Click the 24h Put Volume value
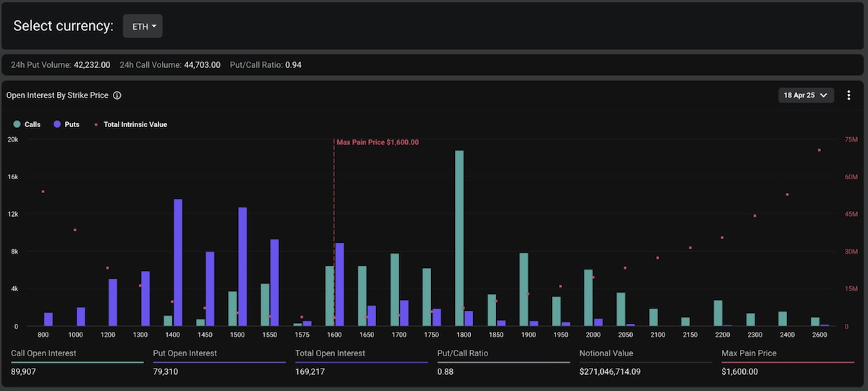Viewport: 868px width, 391px height. click(x=92, y=65)
